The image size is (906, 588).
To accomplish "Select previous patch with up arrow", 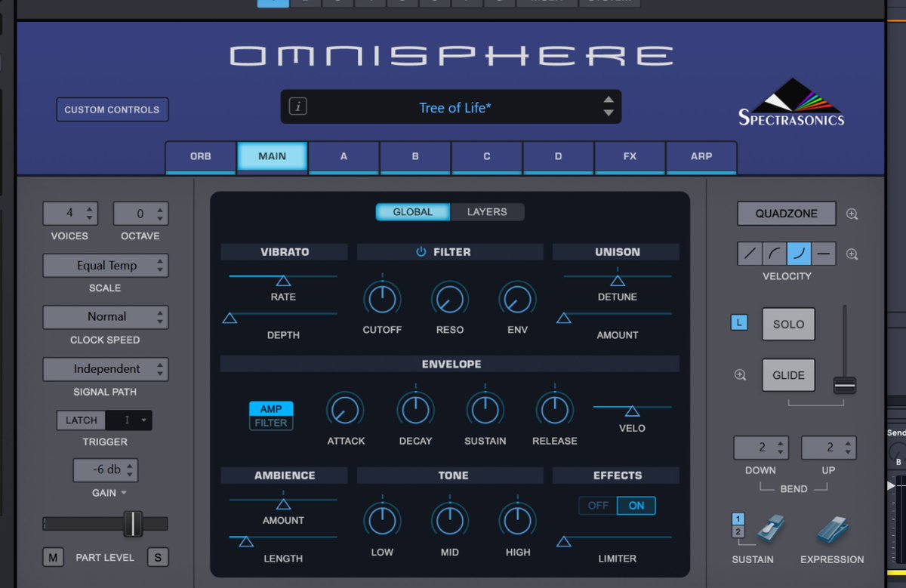I will pos(609,100).
